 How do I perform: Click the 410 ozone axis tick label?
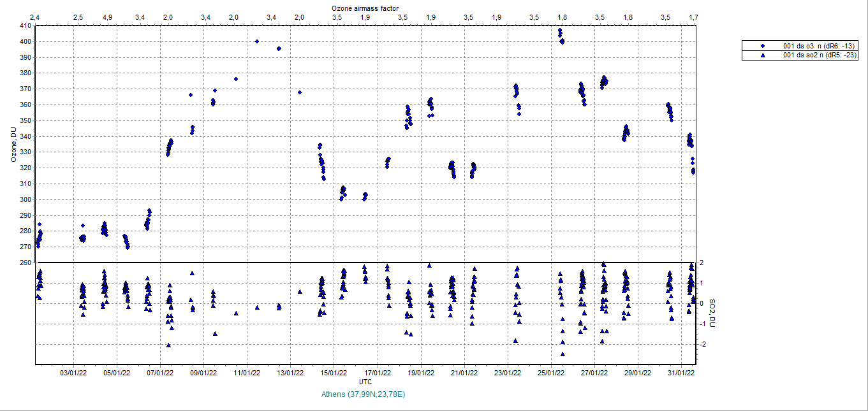[25, 26]
